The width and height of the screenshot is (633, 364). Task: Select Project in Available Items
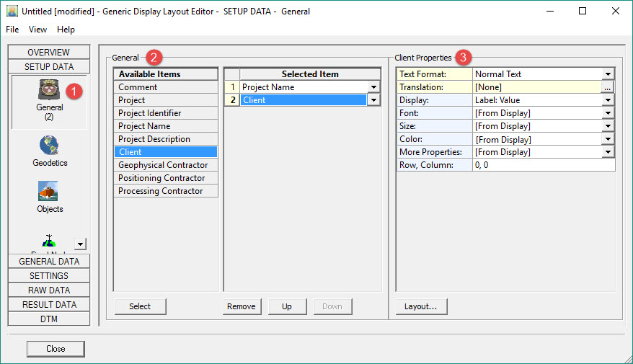[166, 100]
